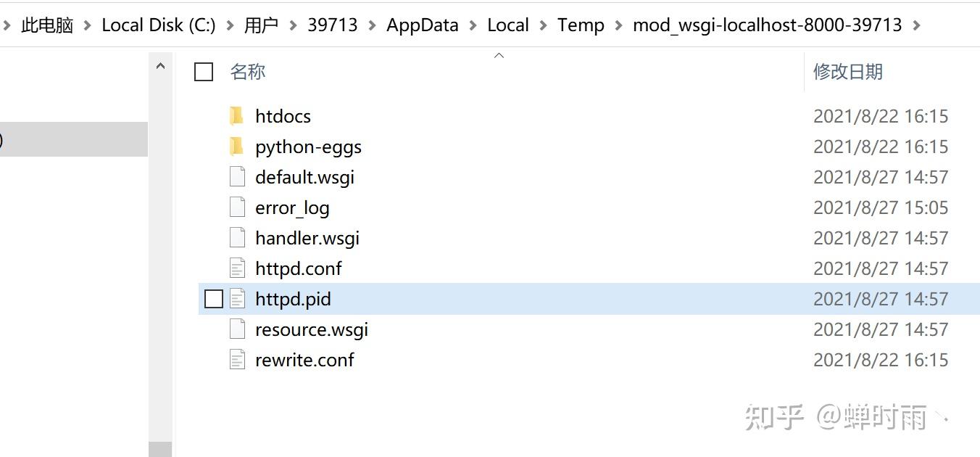Image resolution: width=980 pixels, height=457 pixels.
Task: Open the rewrite.conf file
Action: pyautogui.click(x=304, y=360)
